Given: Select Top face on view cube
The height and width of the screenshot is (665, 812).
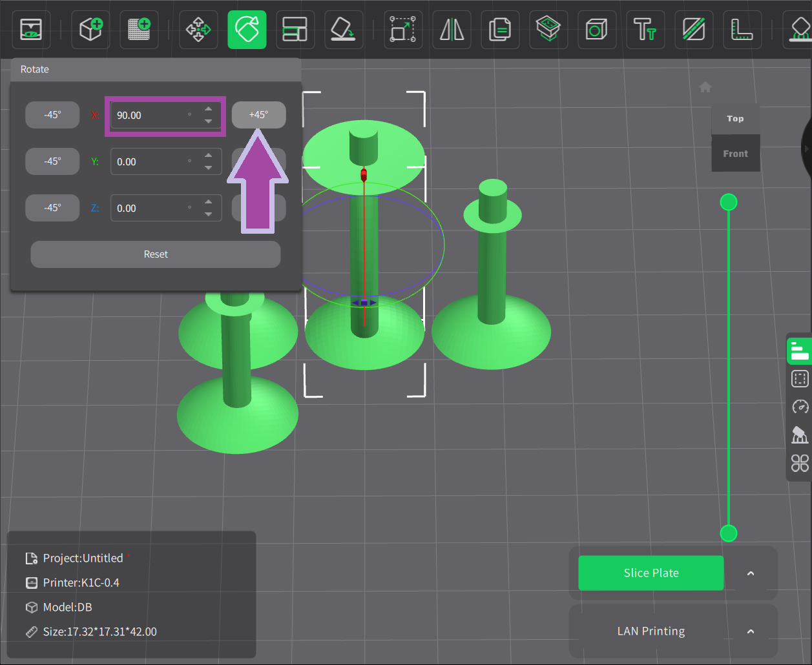Looking at the screenshot, I should pyautogui.click(x=735, y=119).
